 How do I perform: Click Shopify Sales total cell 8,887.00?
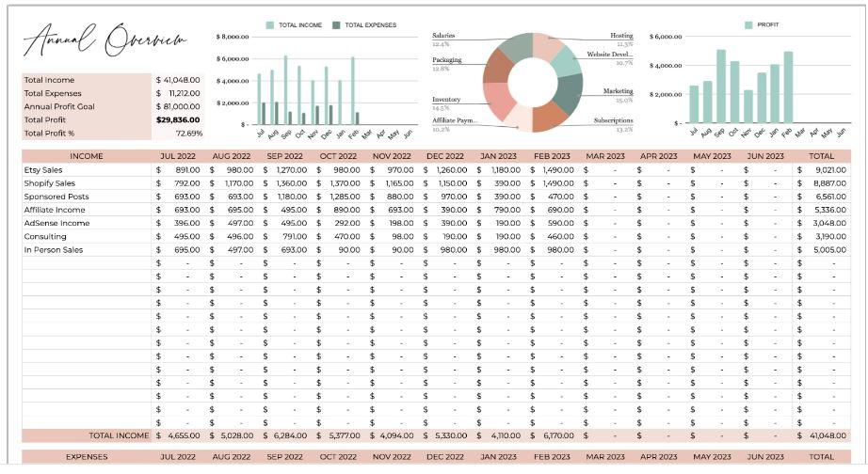[822, 183]
